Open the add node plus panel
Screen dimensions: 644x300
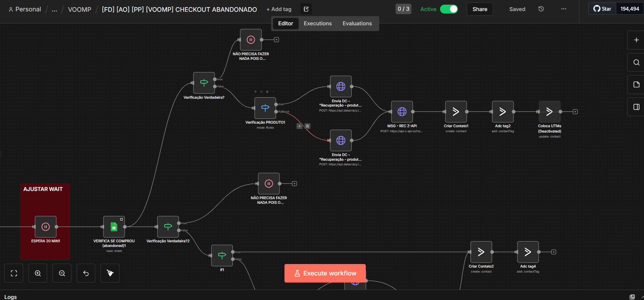pos(636,40)
